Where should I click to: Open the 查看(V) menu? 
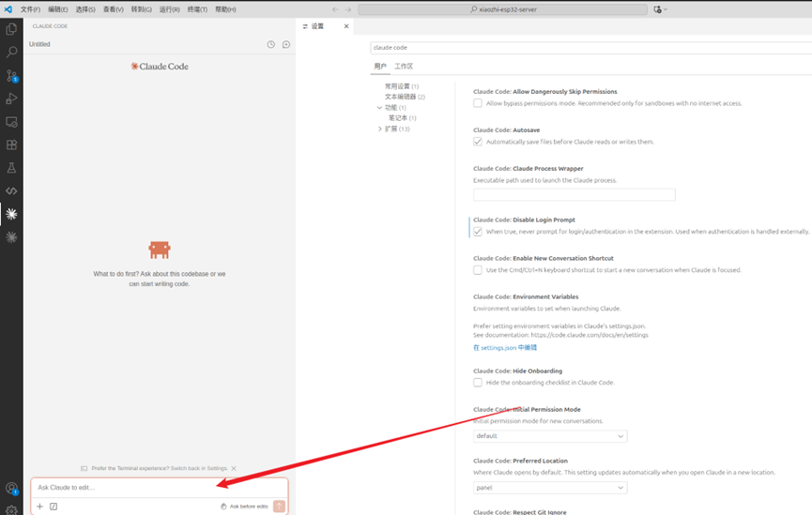[x=114, y=9]
